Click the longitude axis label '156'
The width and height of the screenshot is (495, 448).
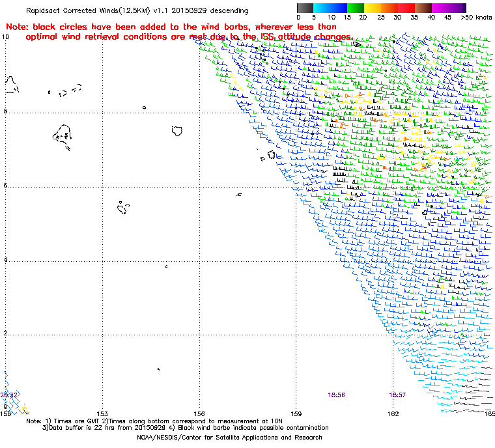click(199, 413)
